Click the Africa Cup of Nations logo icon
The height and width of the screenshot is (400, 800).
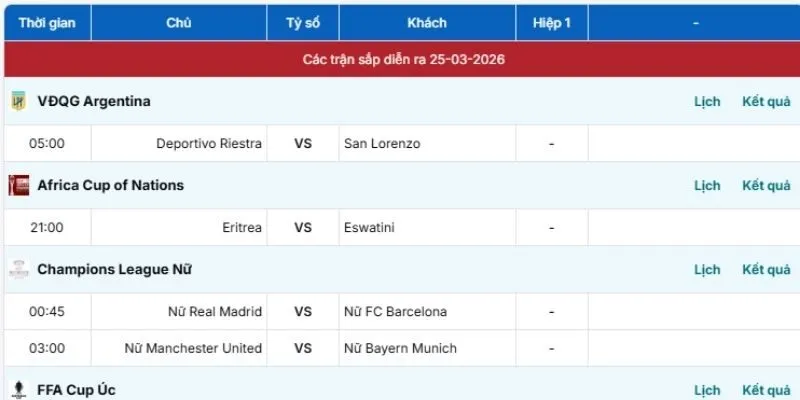click(18, 185)
